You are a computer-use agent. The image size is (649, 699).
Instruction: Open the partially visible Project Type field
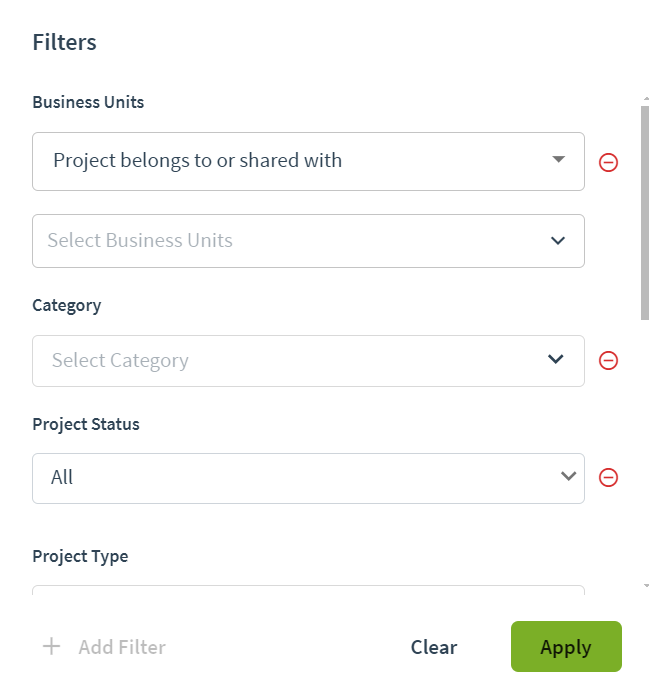point(308,590)
